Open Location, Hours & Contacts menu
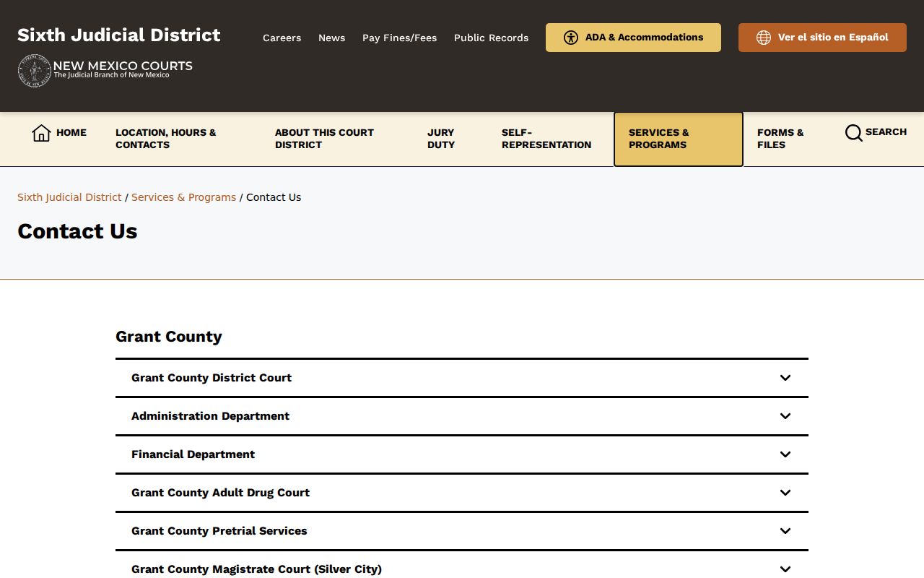 point(165,139)
